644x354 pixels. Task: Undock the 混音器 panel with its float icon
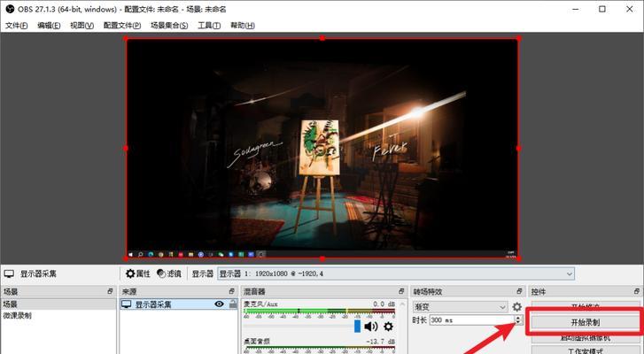(401, 291)
